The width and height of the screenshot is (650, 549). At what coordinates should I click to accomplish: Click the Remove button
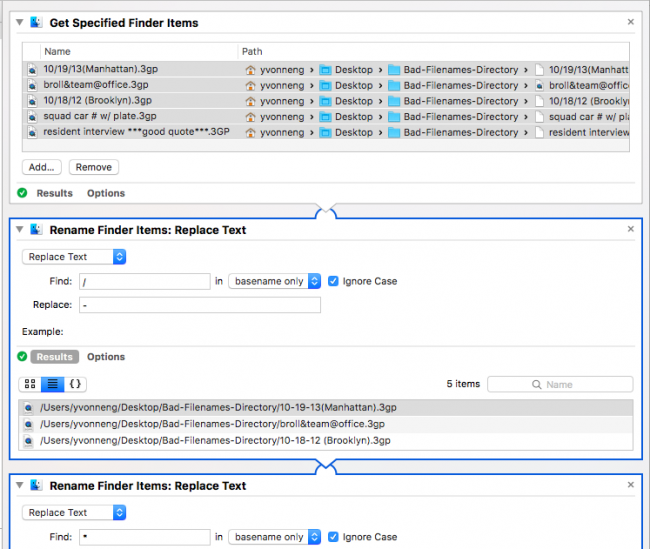tap(94, 167)
